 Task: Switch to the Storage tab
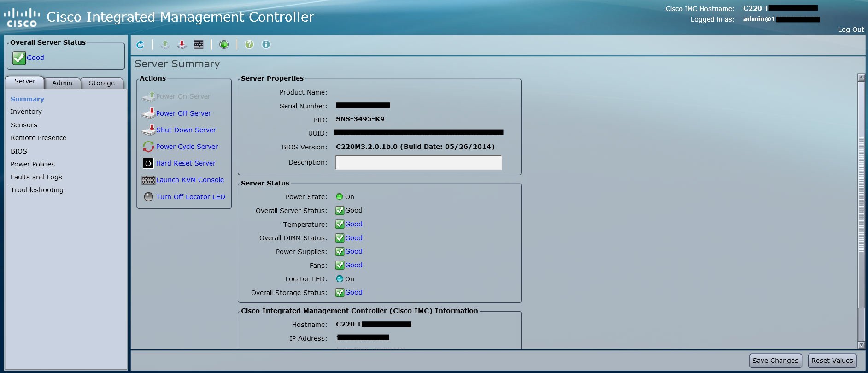click(x=102, y=83)
